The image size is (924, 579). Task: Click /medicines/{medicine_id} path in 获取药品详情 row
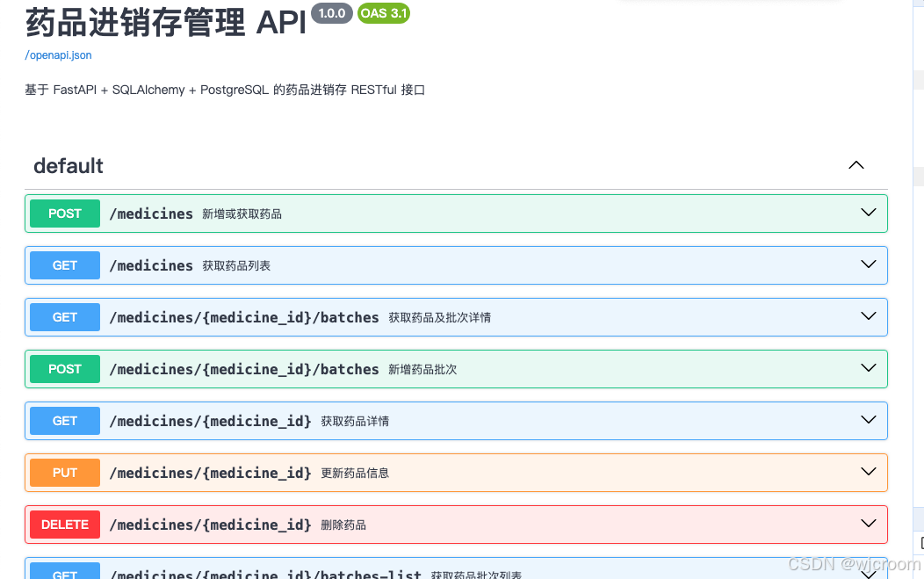pyautogui.click(x=211, y=421)
